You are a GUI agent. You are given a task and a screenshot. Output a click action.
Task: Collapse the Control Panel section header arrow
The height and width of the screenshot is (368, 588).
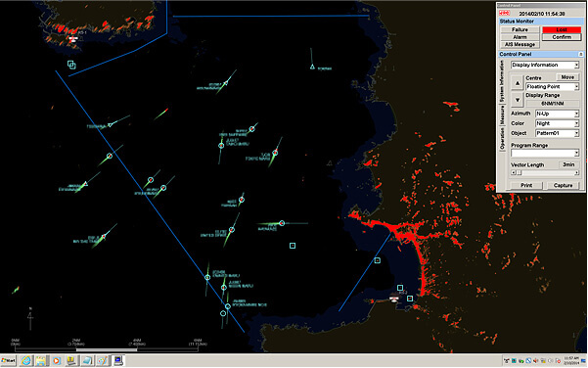coord(580,54)
